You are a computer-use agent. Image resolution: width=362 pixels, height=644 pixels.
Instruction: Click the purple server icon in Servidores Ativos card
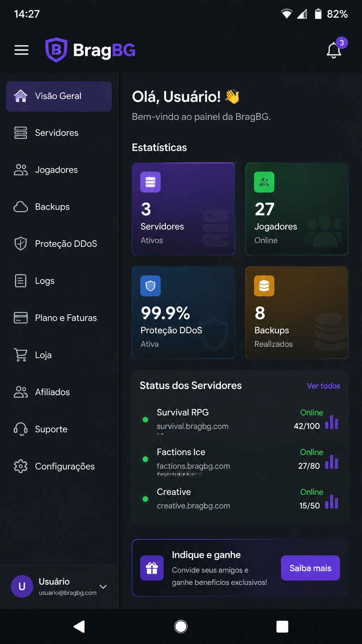pyautogui.click(x=150, y=182)
